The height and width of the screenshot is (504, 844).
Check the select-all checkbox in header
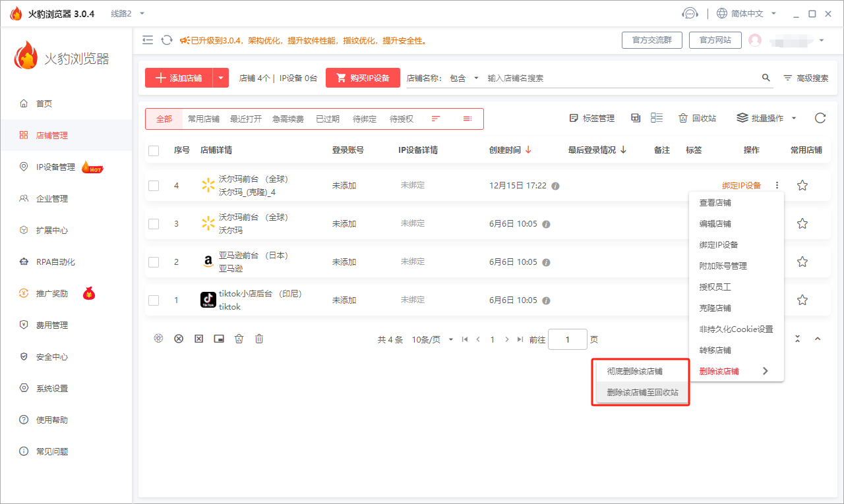(x=154, y=150)
